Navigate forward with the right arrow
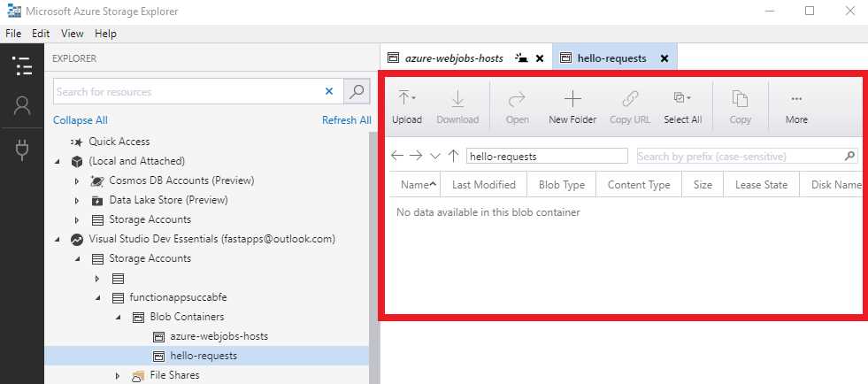 click(416, 156)
